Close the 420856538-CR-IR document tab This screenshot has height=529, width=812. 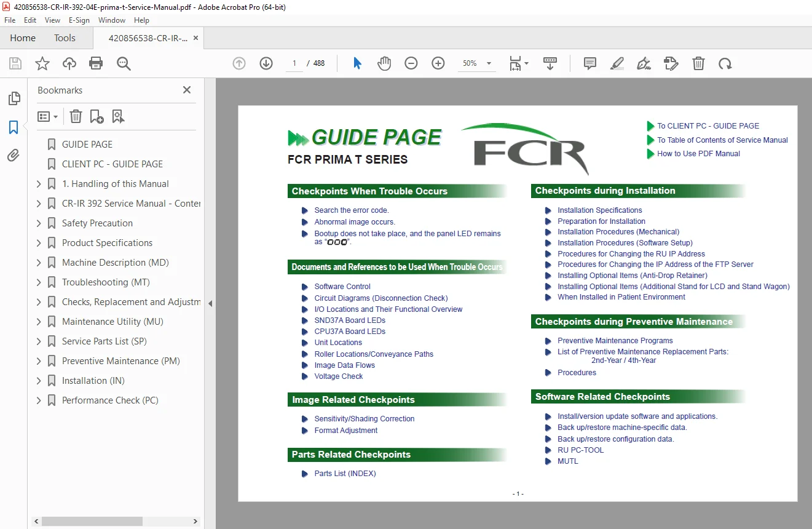pos(195,38)
